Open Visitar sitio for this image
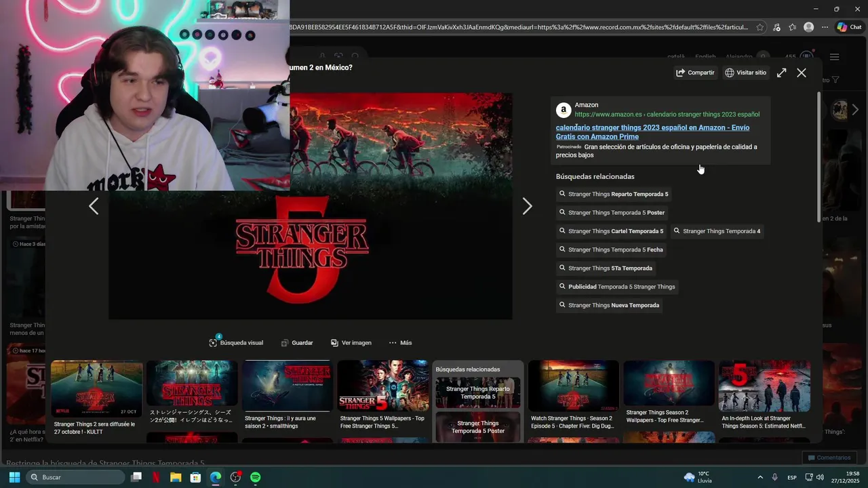The image size is (868, 488). [x=745, y=73]
